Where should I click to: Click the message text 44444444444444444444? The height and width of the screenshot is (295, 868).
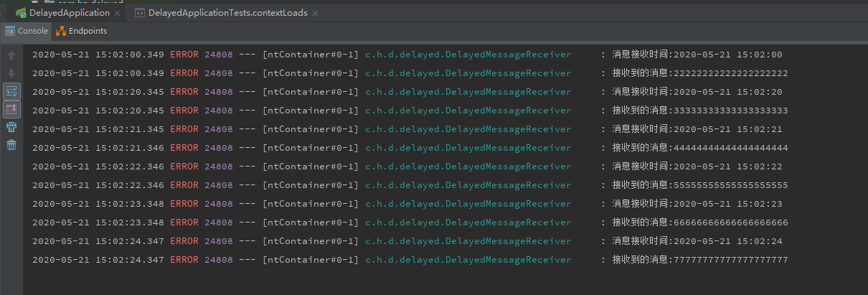731,148
